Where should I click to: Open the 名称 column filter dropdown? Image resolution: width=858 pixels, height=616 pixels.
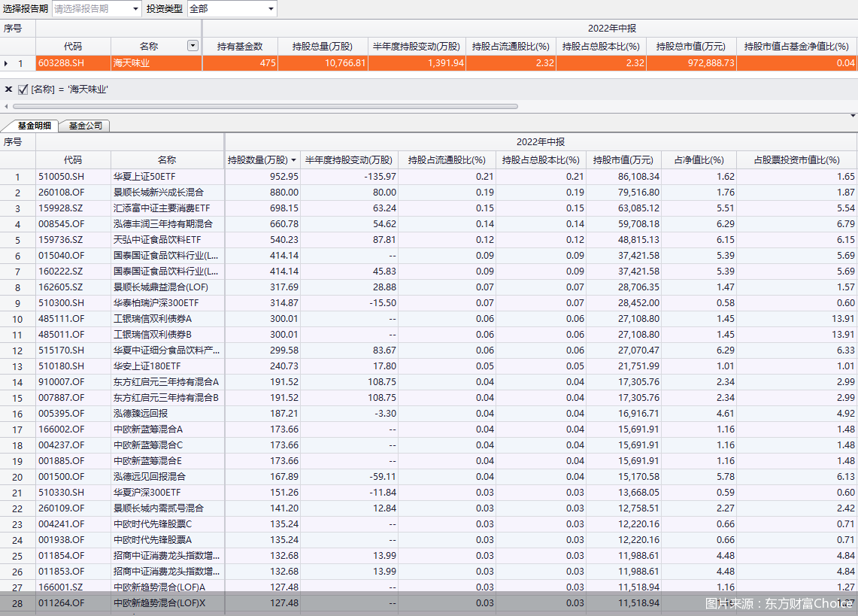pos(193,46)
